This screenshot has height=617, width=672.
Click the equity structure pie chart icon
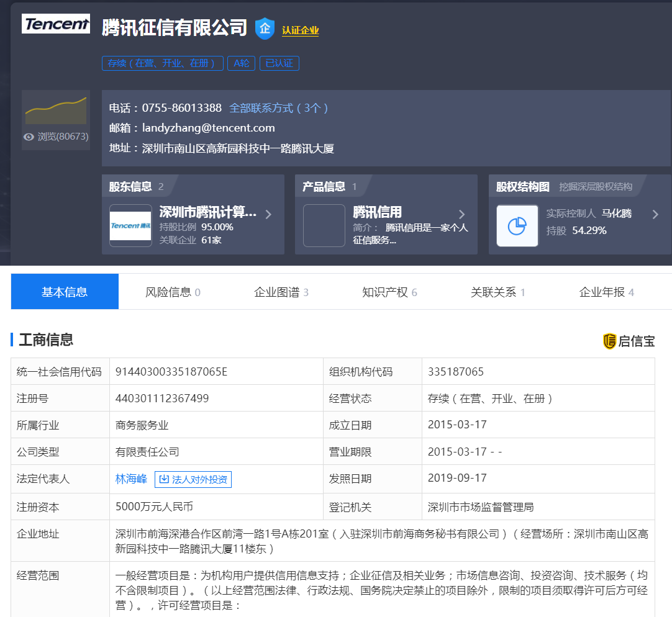(x=517, y=226)
